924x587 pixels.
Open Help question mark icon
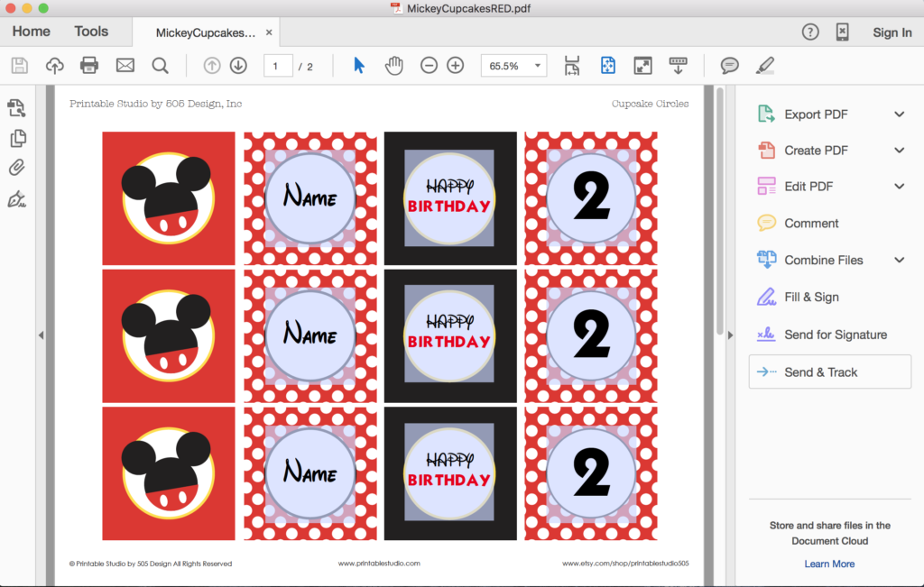click(810, 32)
